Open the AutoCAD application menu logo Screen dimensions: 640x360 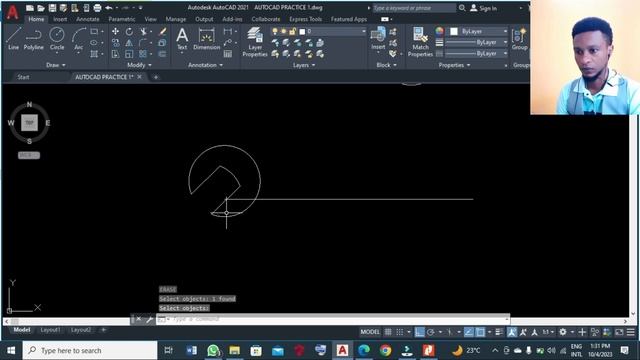[13, 12]
